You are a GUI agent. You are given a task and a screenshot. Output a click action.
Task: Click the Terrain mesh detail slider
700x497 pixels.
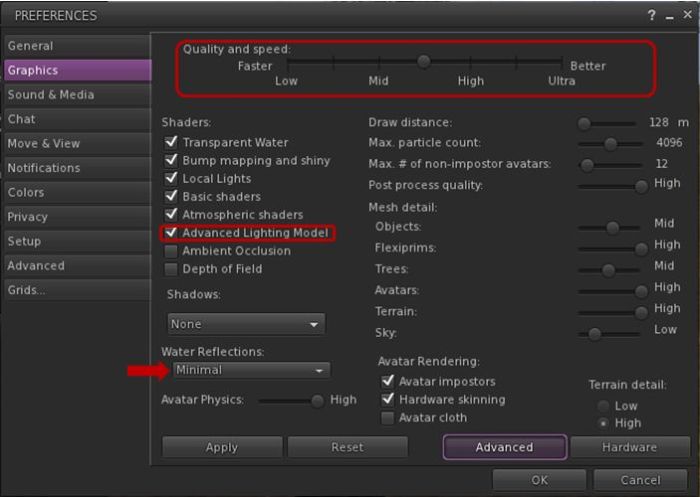point(612,313)
